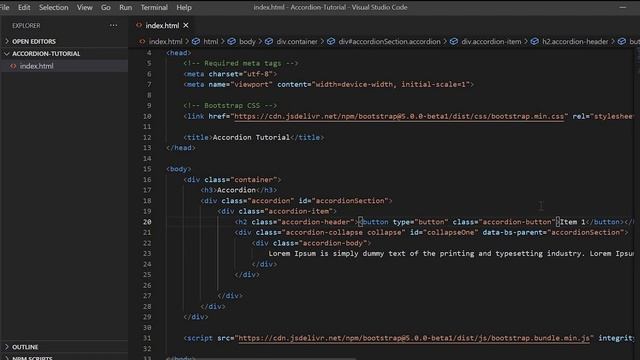640x360 pixels.
Task: Open the Edit menu
Action: [24, 7]
